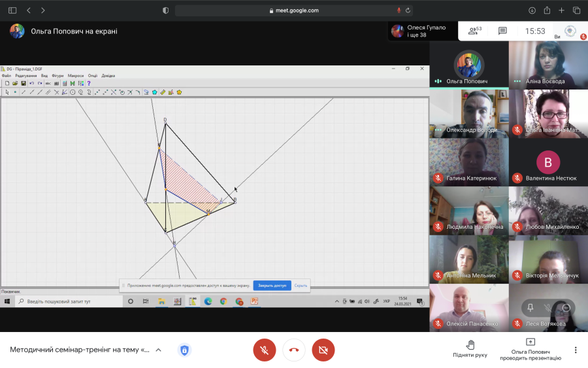The image size is (588, 368).
Task: Select the Point tool in DG toolbar
Action: pos(15,92)
